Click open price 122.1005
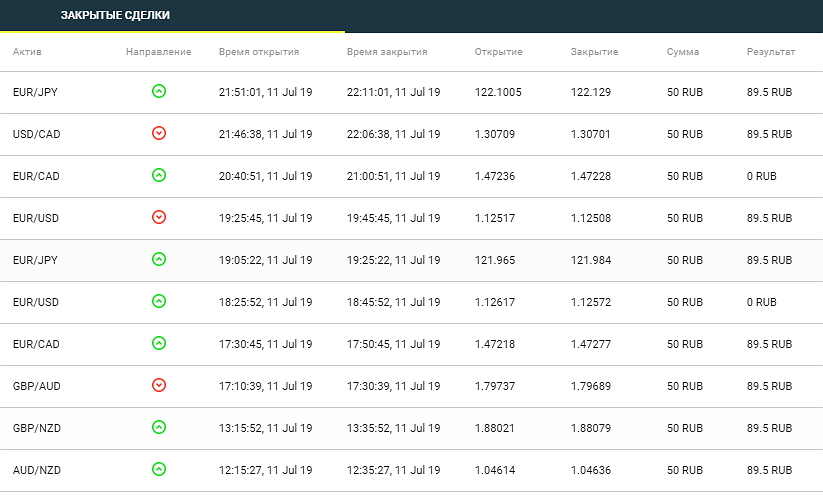The height and width of the screenshot is (499, 823). 498,92
